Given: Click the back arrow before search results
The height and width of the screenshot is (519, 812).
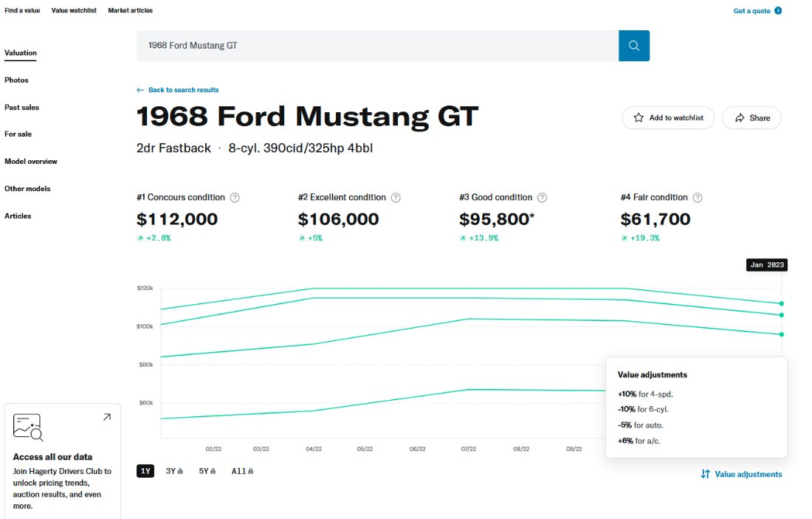Looking at the screenshot, I should (x=140, y=90).
